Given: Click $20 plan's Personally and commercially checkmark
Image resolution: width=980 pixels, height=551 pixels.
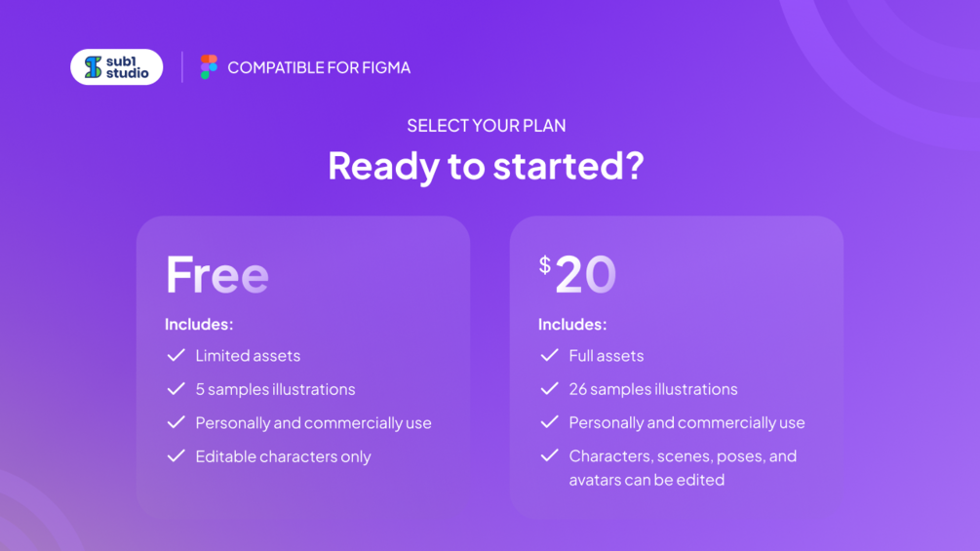Looking at the screenshot, I should coord(550,422).
